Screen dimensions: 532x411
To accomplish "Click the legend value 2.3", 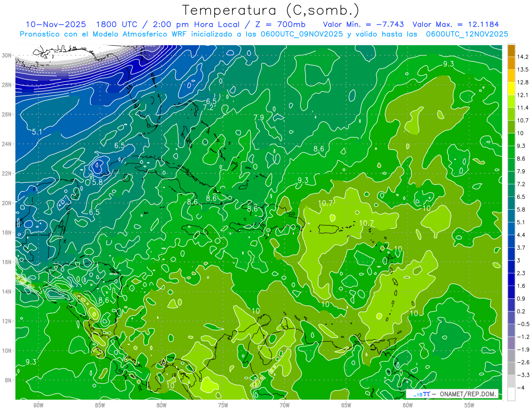I will tap(521, 273).
